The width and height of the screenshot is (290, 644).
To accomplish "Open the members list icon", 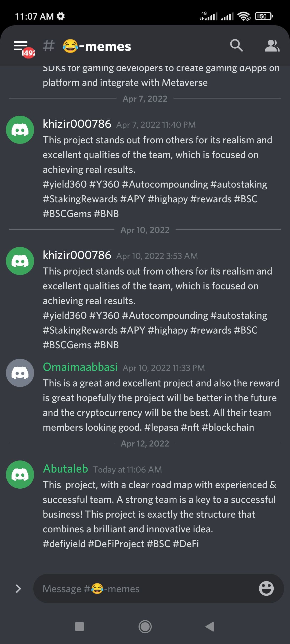I will click(x=272, y=46).
